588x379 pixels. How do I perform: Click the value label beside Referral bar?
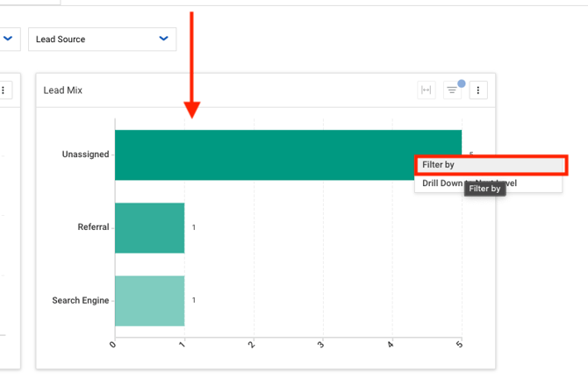[194, 228]
